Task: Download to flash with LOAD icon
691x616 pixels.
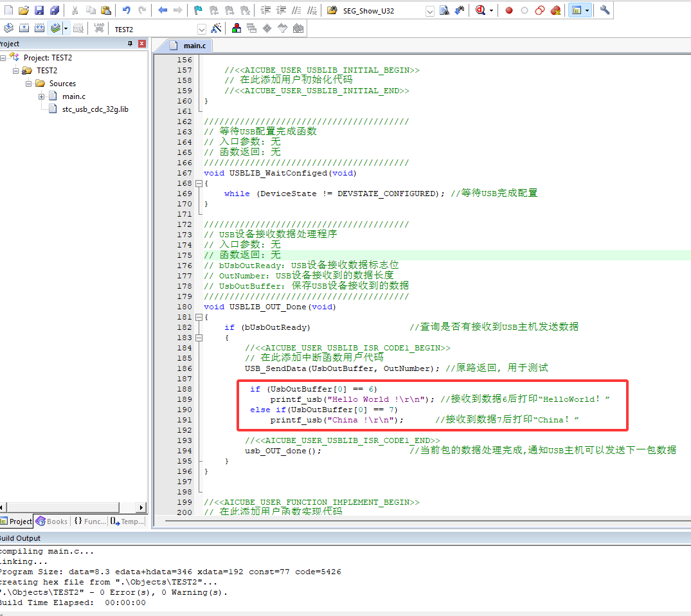Action: click(99, 29)
